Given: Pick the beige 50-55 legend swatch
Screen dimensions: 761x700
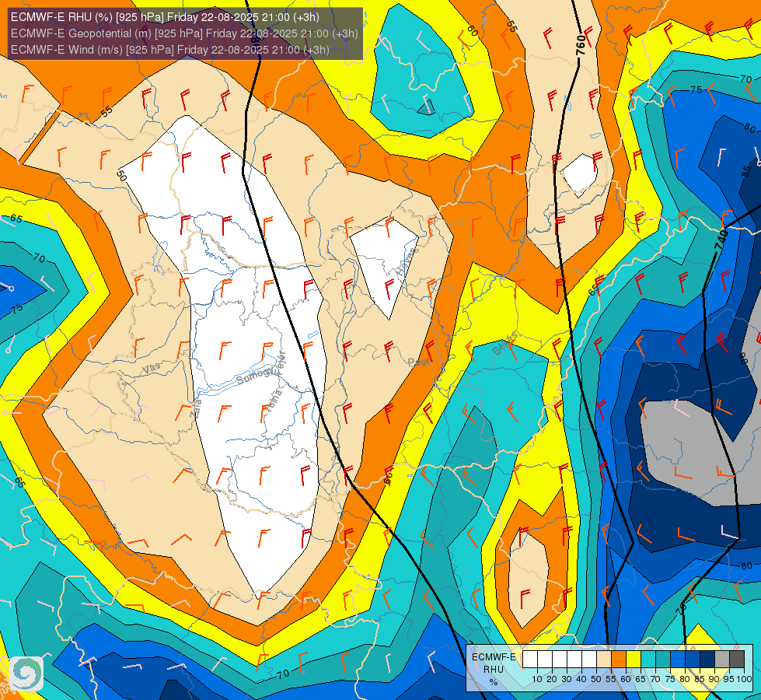Looking at the screenshot, I should tap(604, 660).
